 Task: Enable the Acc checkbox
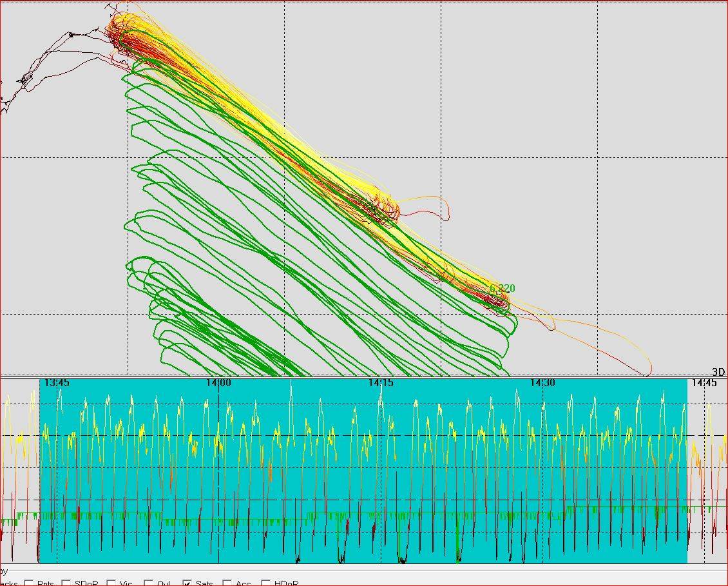pos(227,583)
